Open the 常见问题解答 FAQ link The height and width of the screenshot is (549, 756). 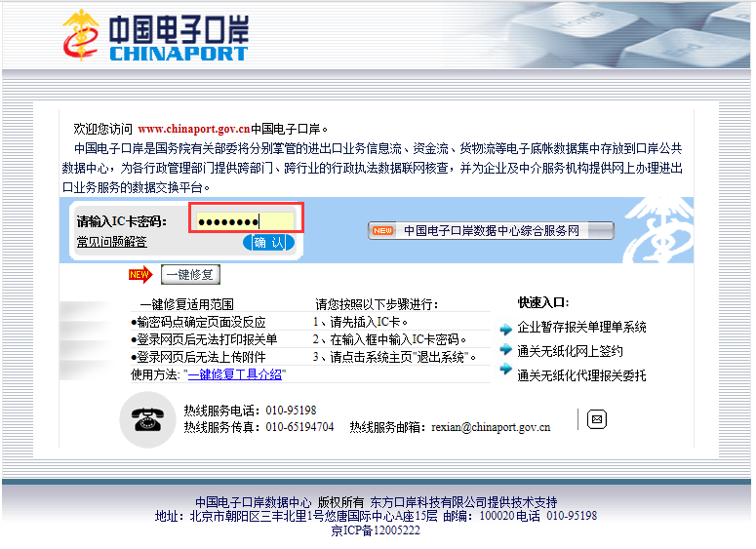[x=112, y=242]
